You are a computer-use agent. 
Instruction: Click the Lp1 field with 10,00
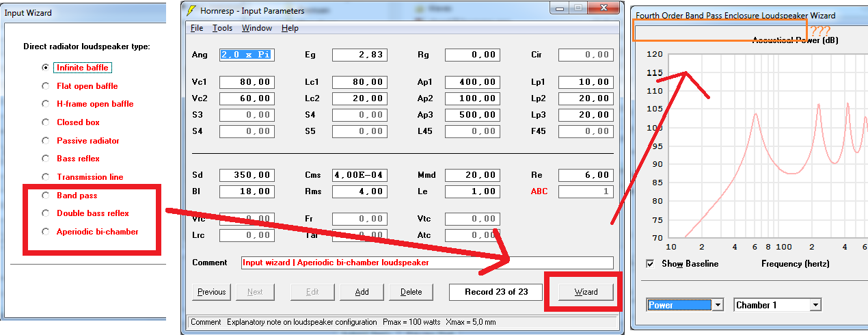coord(586,82)
